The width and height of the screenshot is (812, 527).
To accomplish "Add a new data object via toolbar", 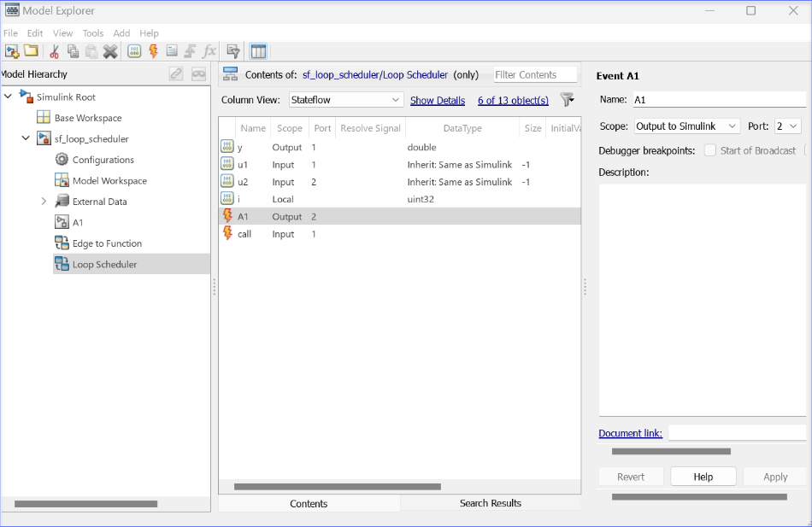I will [134, 51].
